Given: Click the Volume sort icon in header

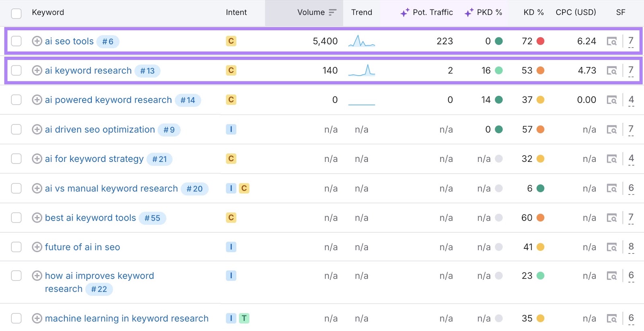Looking at the screenshot, I should coord(332,12).
